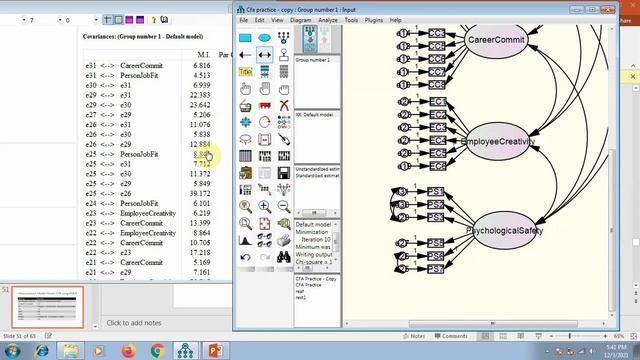Click the PowerPoint zoom slider handle
Viewport: 640px width, 360px height.
[570, 336]
